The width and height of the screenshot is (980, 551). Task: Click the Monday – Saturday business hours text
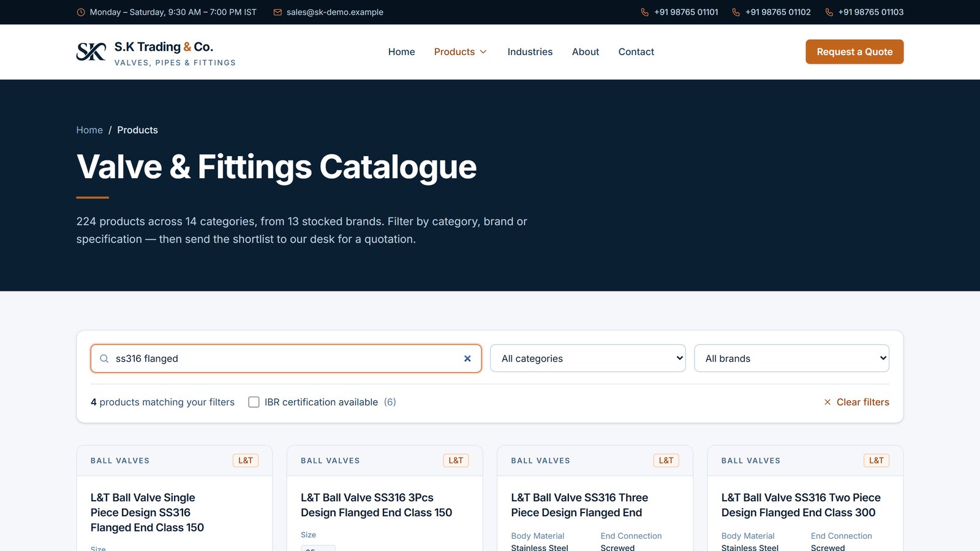pyautogui.click(x=173, y=12)
